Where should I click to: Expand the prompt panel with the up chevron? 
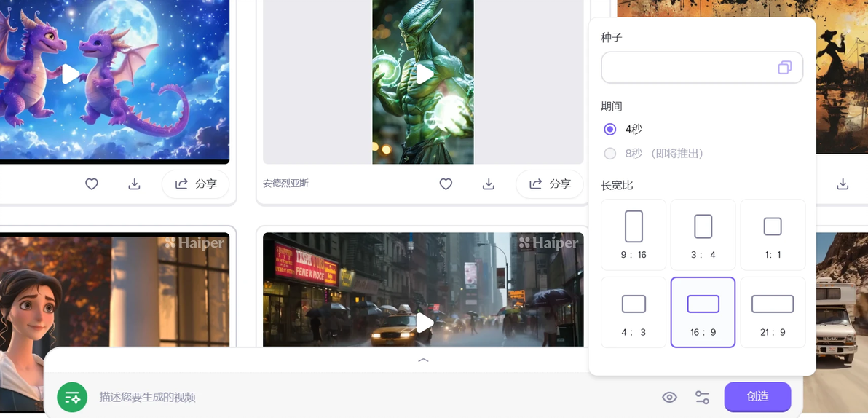pos(423,360)
